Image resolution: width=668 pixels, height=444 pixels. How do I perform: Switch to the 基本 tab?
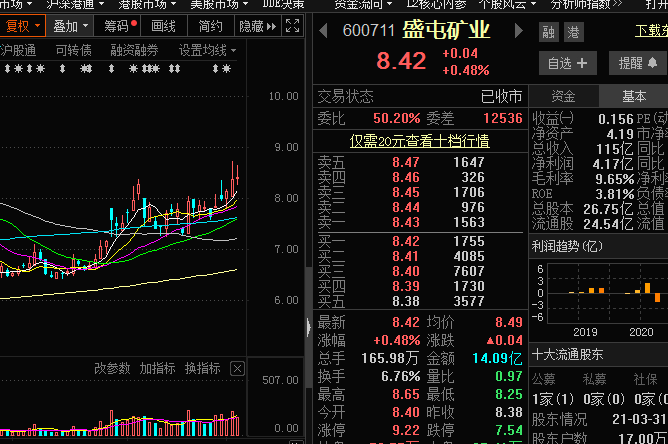coord(633,97)
